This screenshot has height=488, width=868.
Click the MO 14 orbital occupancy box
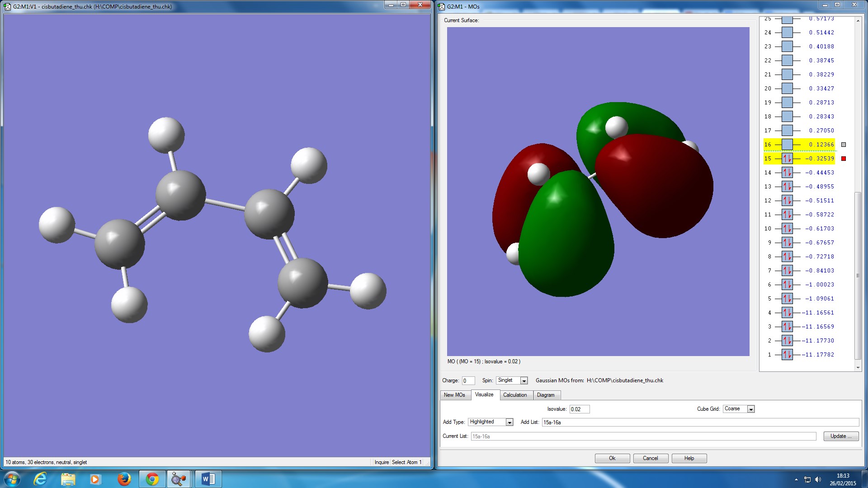pyautogui.click(x=787, y=173)
